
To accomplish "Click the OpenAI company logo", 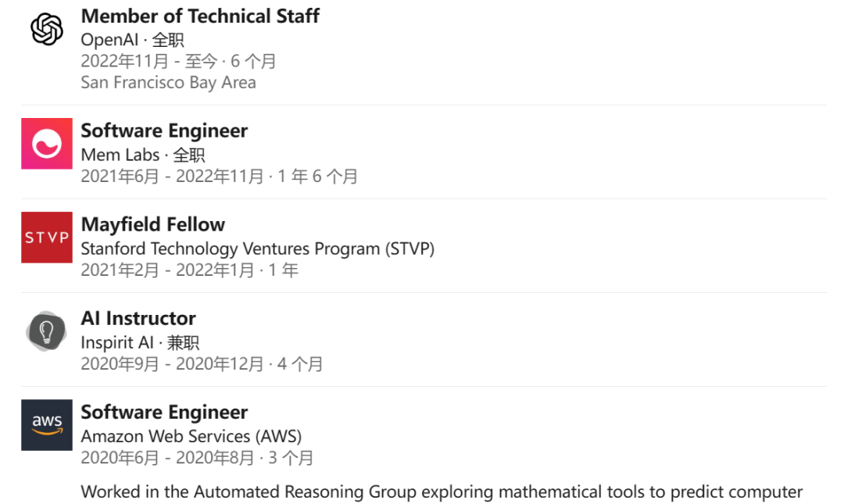I will pyautogui.click(x=47, y=30).
